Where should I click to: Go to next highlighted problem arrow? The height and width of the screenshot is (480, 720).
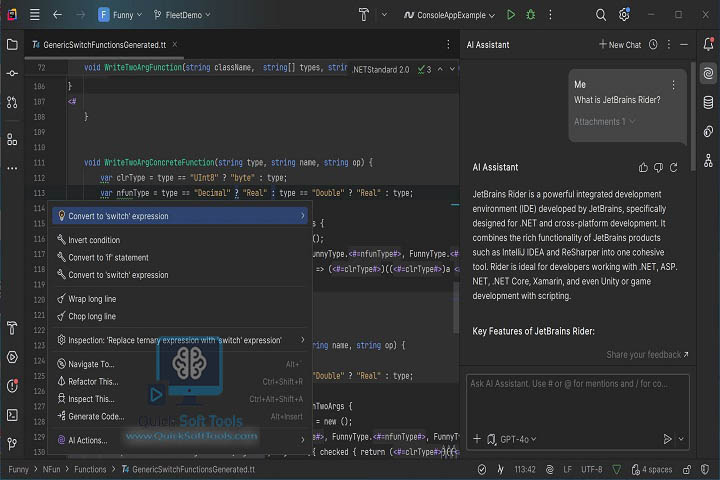(x=452, y=69)
